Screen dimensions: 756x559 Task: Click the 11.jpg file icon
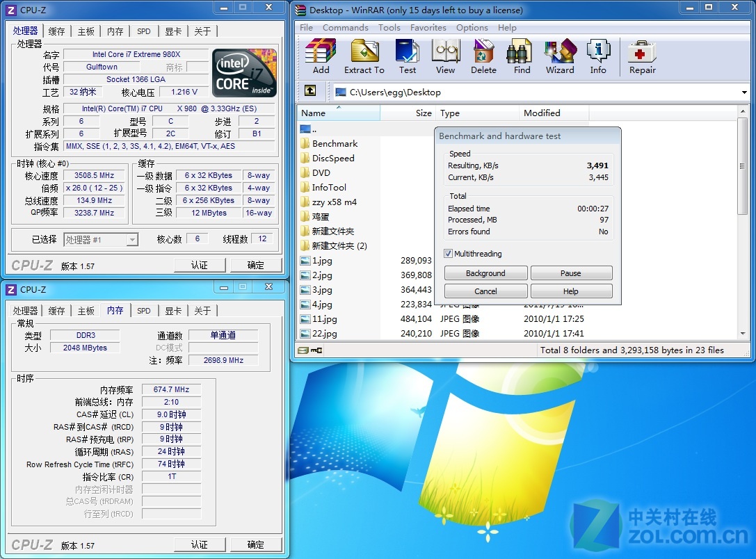point(305,319)
